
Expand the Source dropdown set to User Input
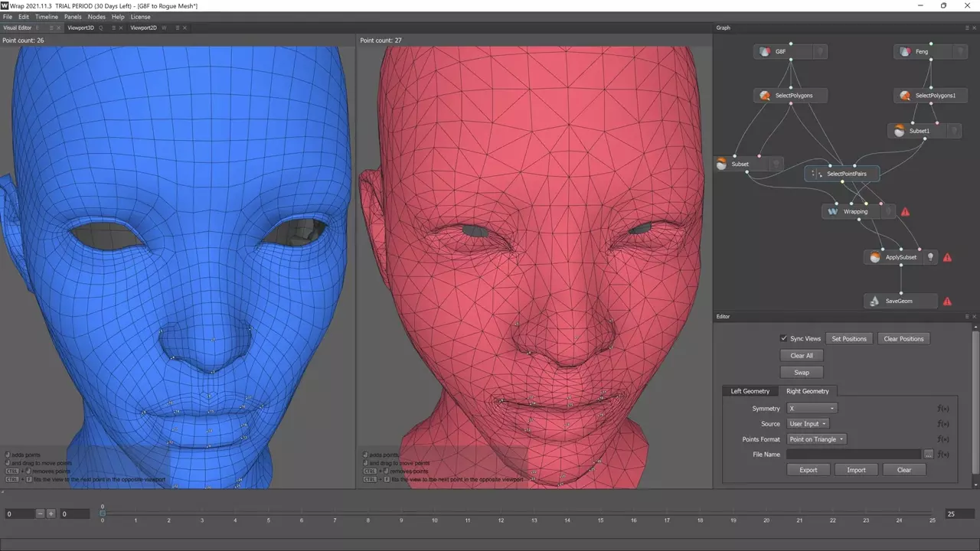click(x=808, y=424)
